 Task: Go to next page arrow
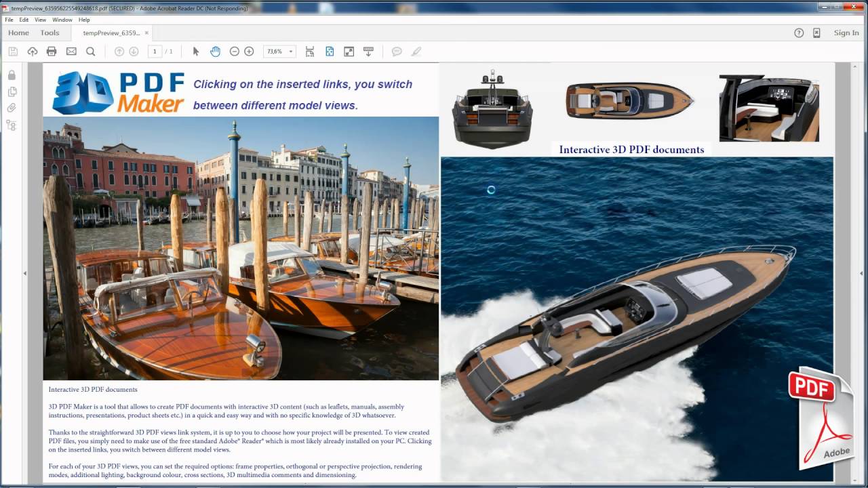pyautogui.click(x=134, y=52)
